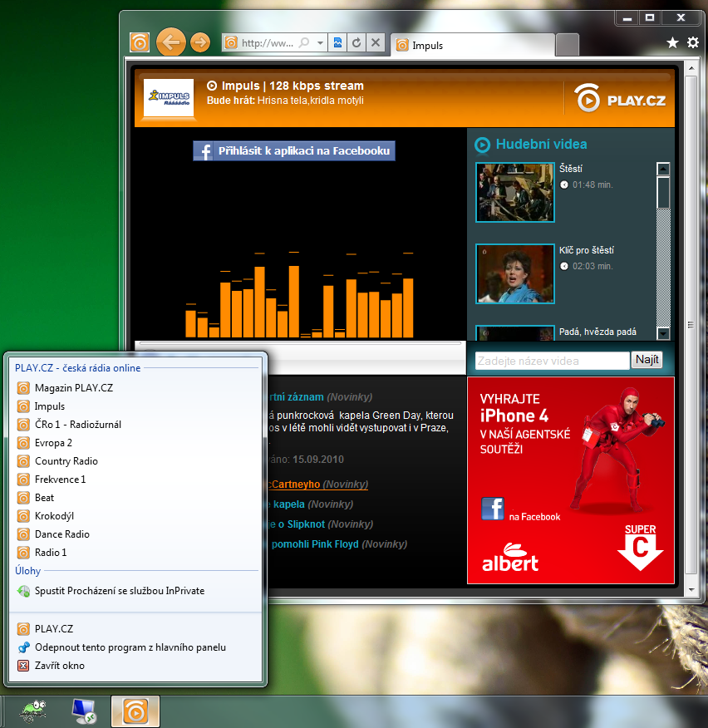The width and height of the screenshot is (708, 728).
Task: Click the browser page scrollbar thumb
Action: click(691, 325)
